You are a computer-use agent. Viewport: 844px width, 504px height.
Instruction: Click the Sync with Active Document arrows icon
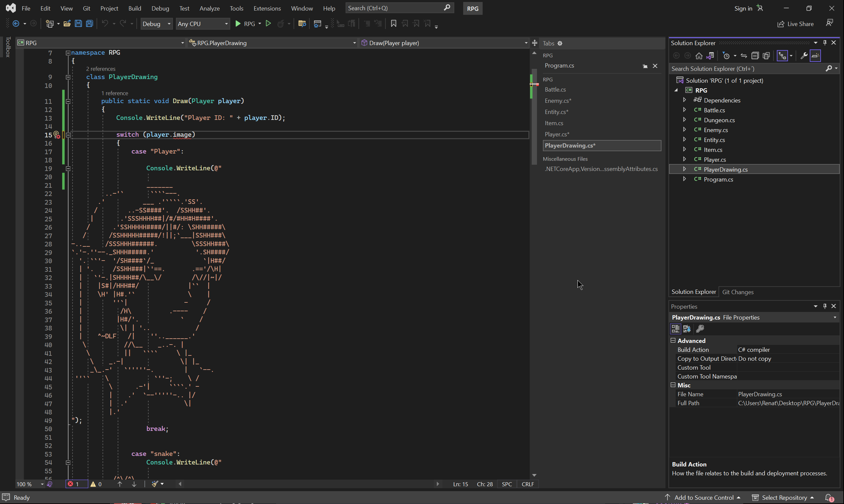click(744, 56)
